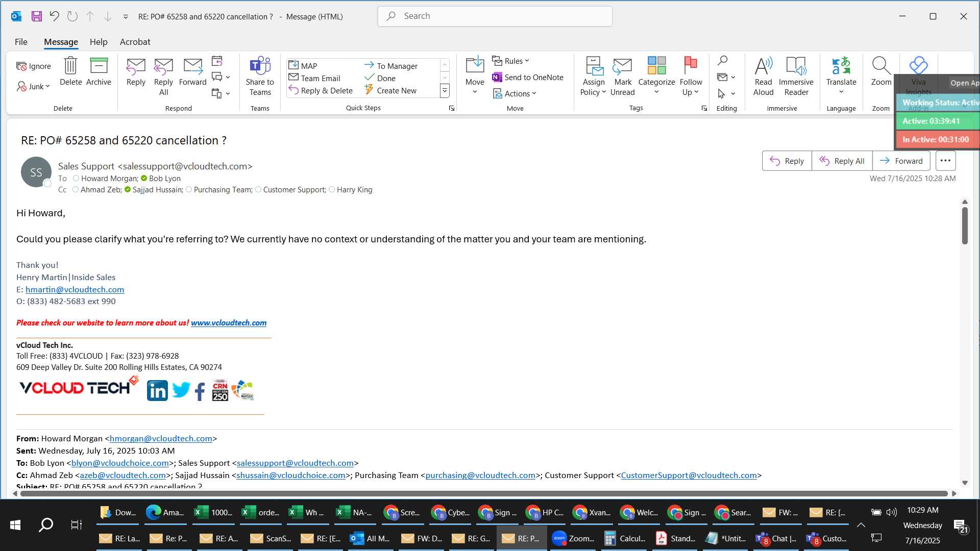Click Reply button in message header
This screenshot has width=980, height=551.
click(x=787, y=161)
